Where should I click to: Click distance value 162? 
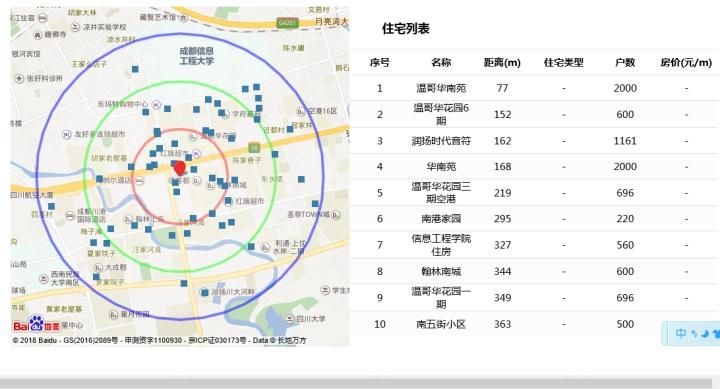(x=502, y=141)
